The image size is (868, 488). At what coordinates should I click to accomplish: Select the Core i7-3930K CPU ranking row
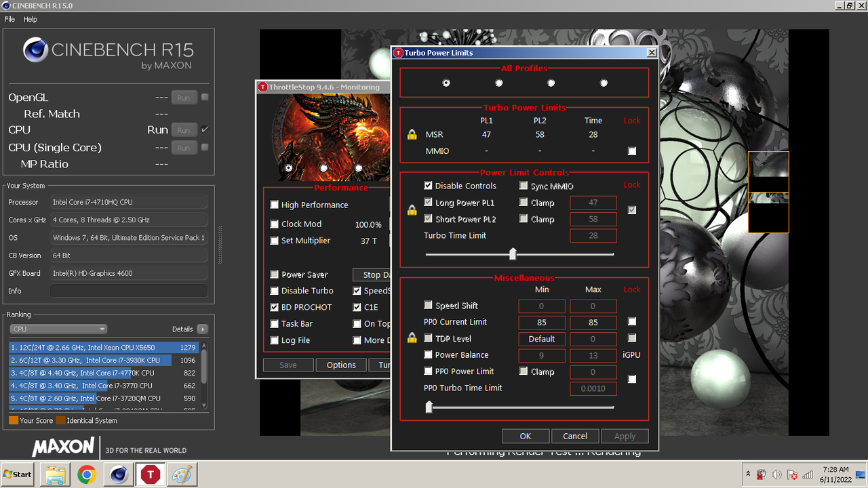point(103,361)
